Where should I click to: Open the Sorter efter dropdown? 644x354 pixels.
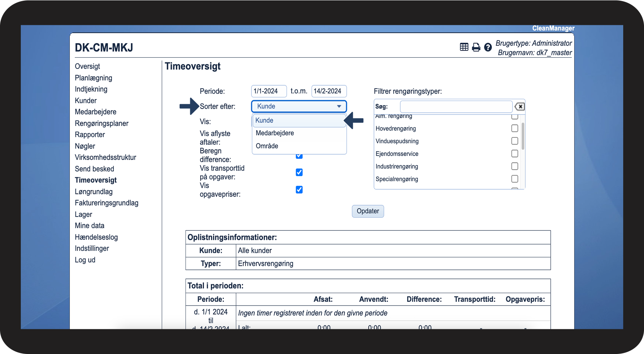tap(298, 106)
